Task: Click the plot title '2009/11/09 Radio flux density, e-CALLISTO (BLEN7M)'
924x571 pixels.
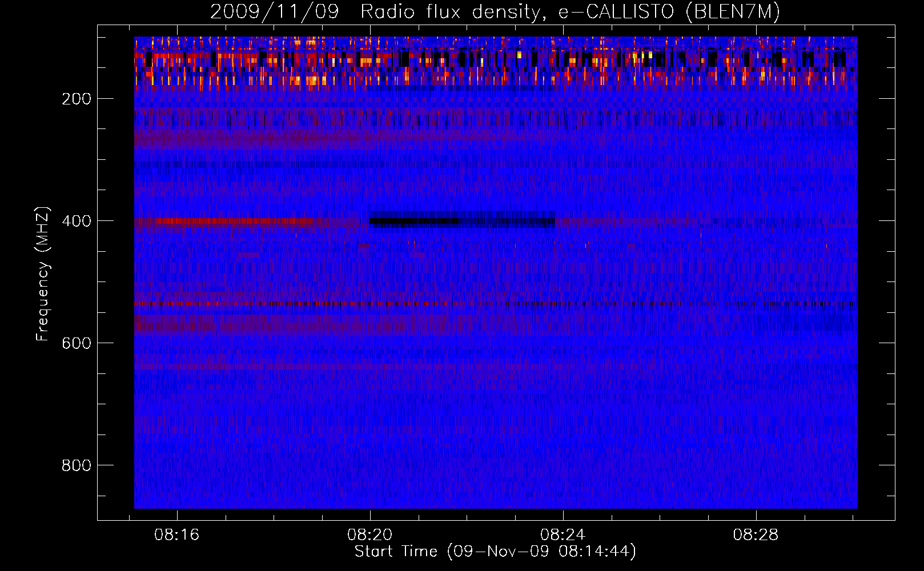Action: coord(495,11)
